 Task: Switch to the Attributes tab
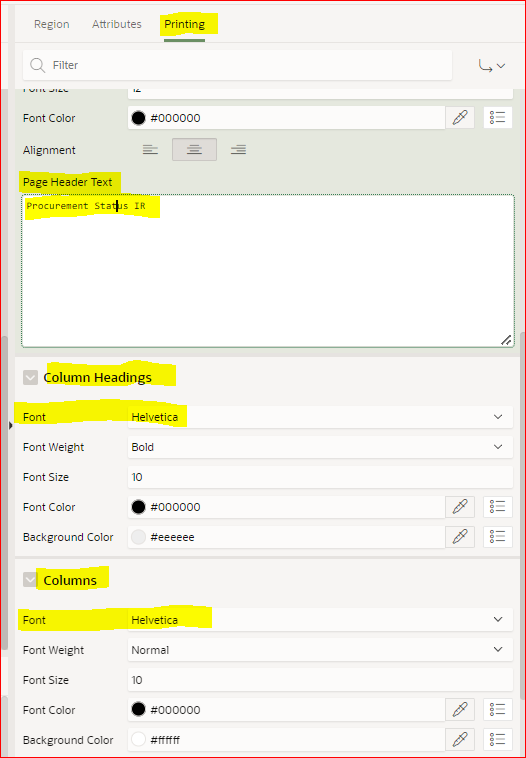[117, 24]
